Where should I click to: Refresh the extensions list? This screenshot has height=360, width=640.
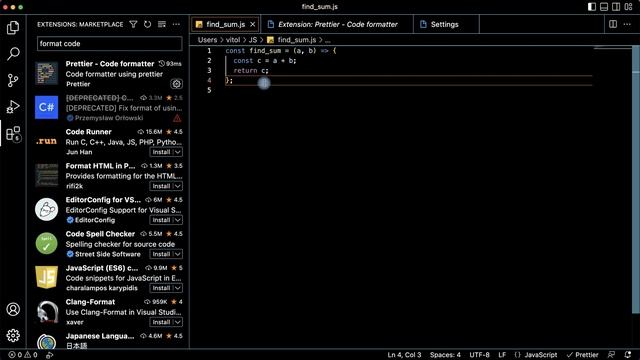click(147, 24)
